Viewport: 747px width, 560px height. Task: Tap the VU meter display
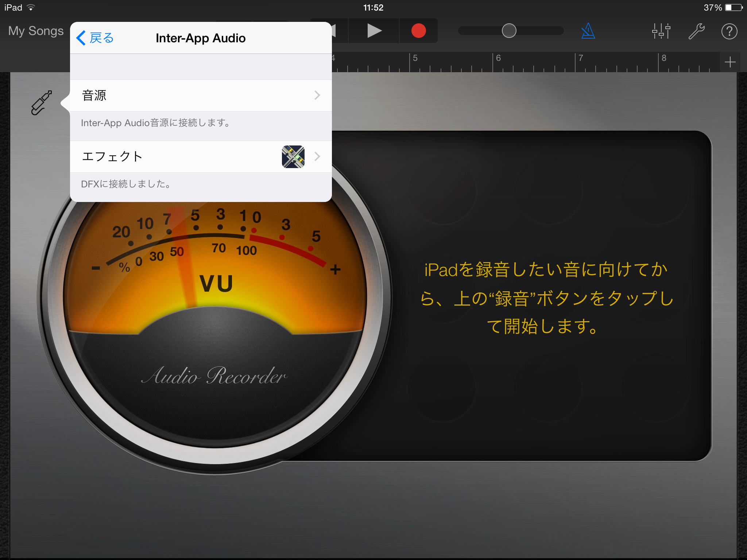coord(215,270)
